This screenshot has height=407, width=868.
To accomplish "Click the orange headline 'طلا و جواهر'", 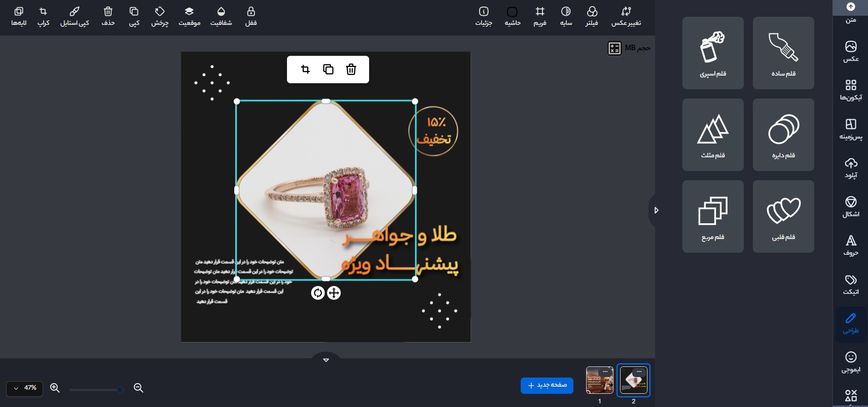I will pyautogui.click(x=400, y=235).
